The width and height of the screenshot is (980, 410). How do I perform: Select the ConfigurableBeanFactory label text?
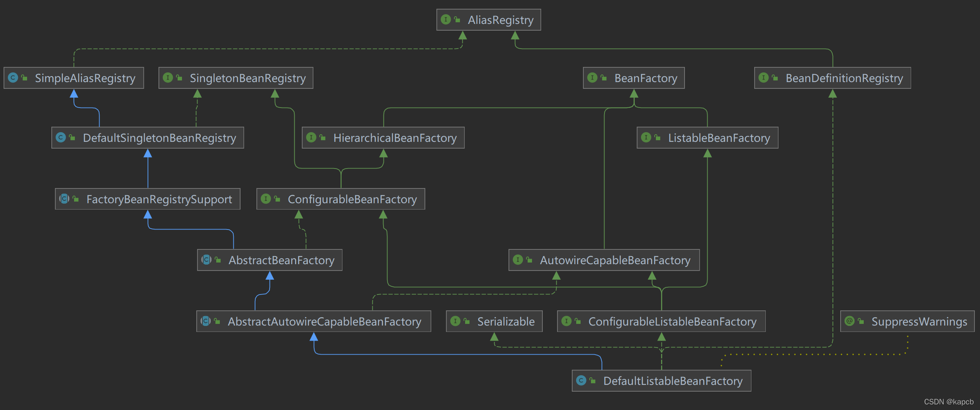pyautogui.click(x=352, y=199)
